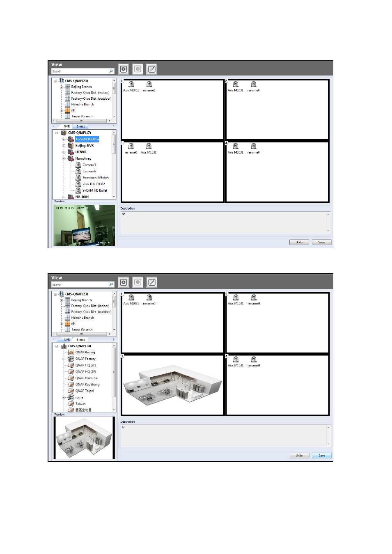The width and height of the screenshot is (392, 554).
Task: Click the Undo button in the upper window
Action: 299,242
